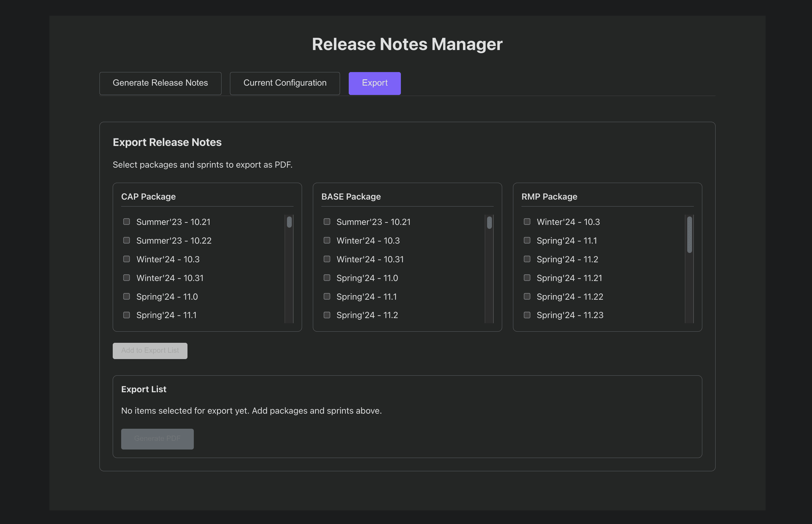Check Summer'23 - 10.22 in CAP Package

click(x=127, y=241)
